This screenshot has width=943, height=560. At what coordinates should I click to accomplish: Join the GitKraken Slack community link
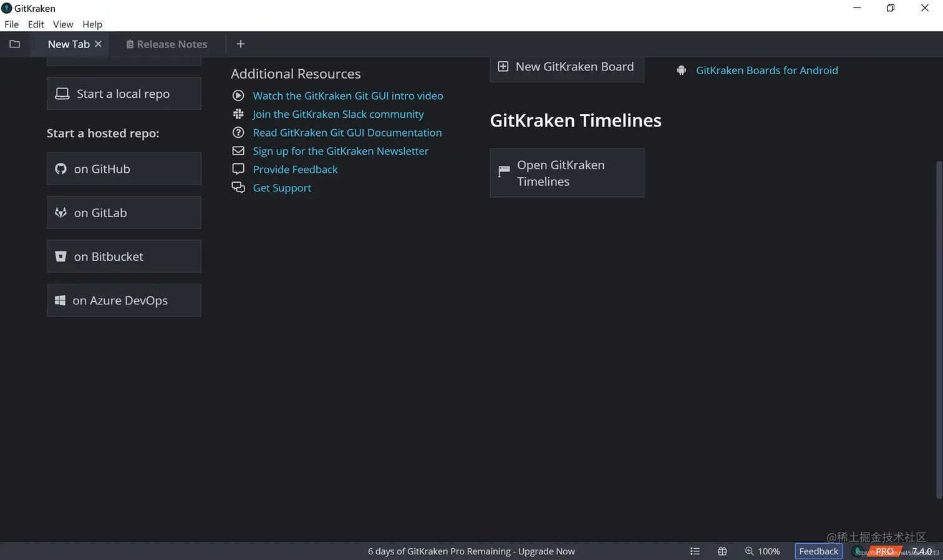click(x=338, y=114)
